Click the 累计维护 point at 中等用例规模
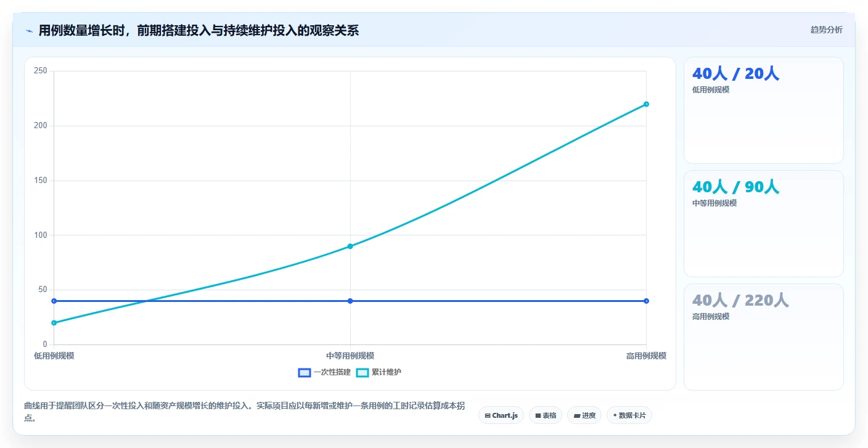Viewport: 868px width, 448px height. click(x=350, y=246)
